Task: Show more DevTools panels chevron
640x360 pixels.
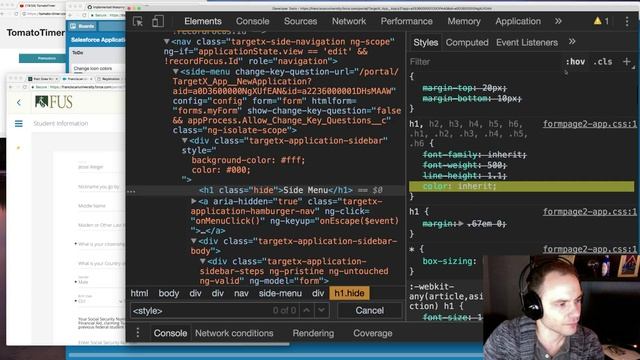Action: (558, 21)
